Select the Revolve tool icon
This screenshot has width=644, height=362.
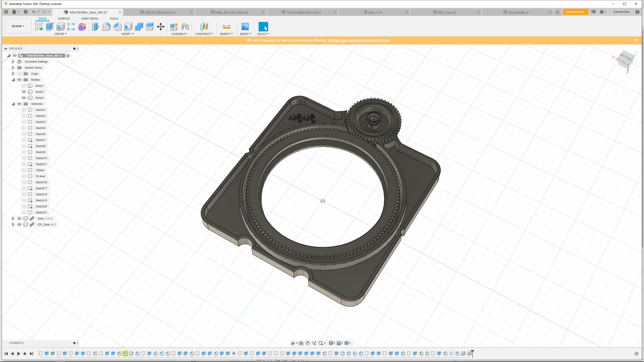(x=60, y=27)
